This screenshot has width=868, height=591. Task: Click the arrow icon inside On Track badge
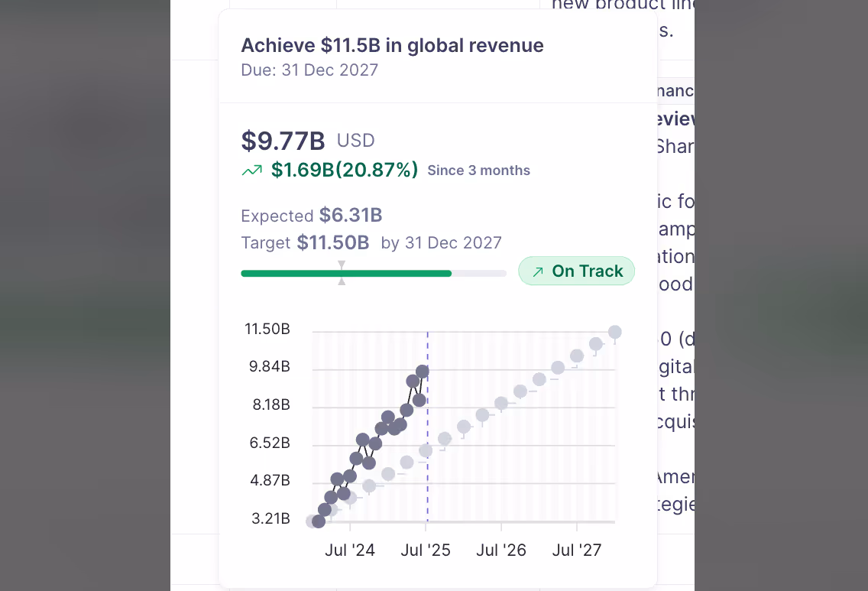click(x=538, y=271)
